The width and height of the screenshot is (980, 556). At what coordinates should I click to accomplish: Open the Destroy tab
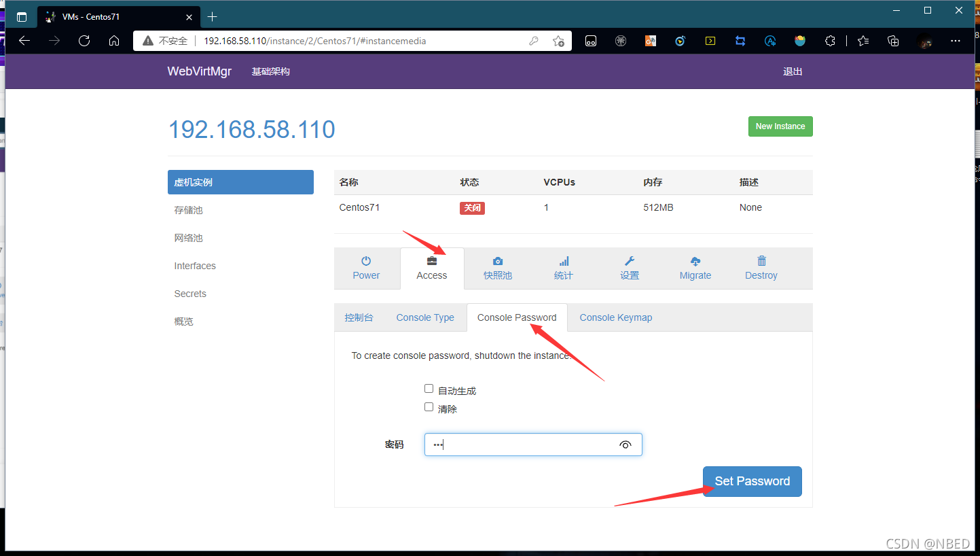[x=761, y=268]
